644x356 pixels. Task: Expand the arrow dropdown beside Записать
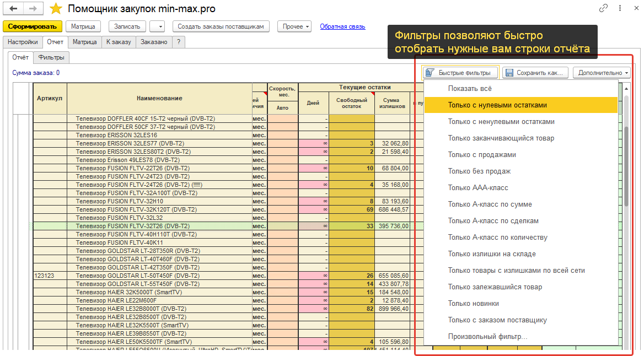coord(157,26)
